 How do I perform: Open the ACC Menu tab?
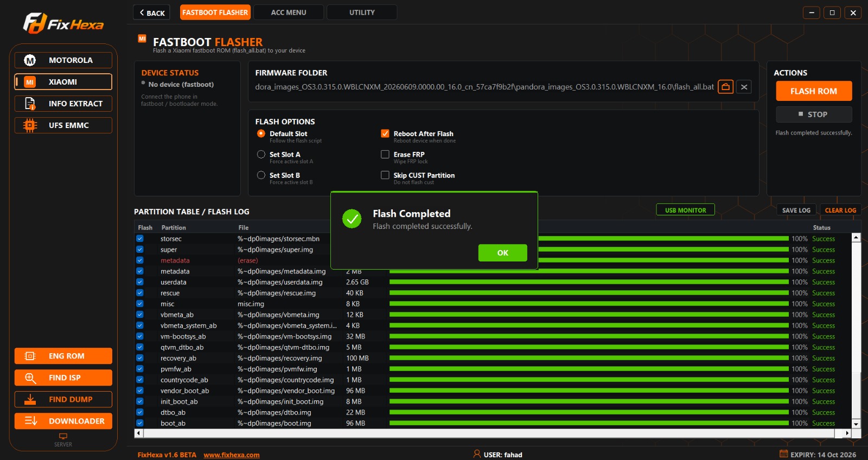(289, 12)
